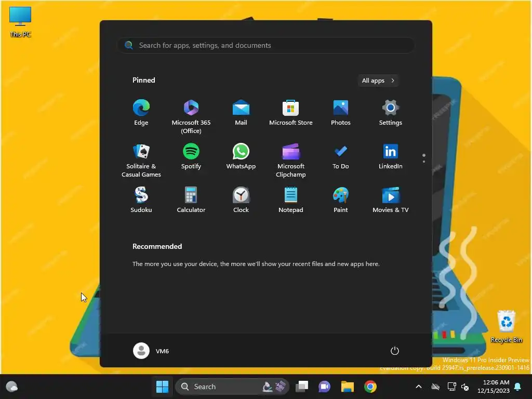The image size is (532, 399).
Task: Open Movies & TV
Action: (391, 200)
